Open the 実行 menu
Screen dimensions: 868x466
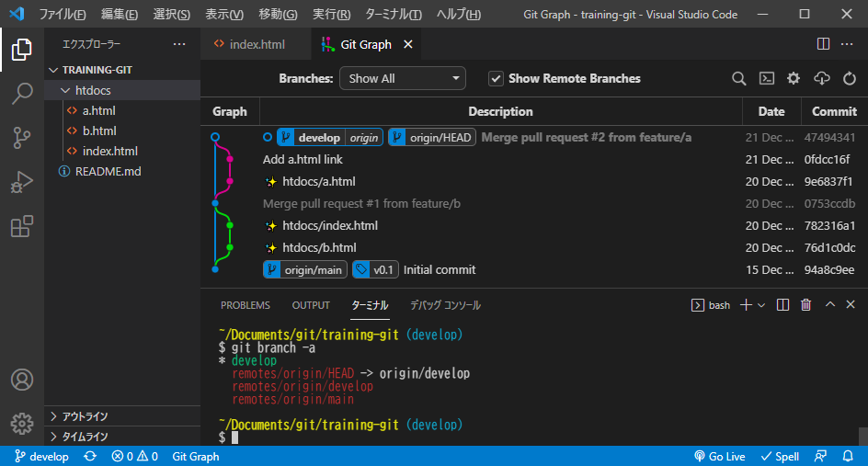(x=332, y=15)
